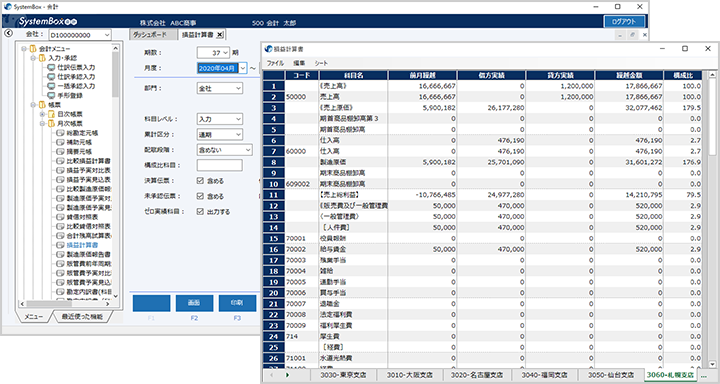
Task: Click the 損益計算書 report icon in tree
Action: [x=60, y=245]
